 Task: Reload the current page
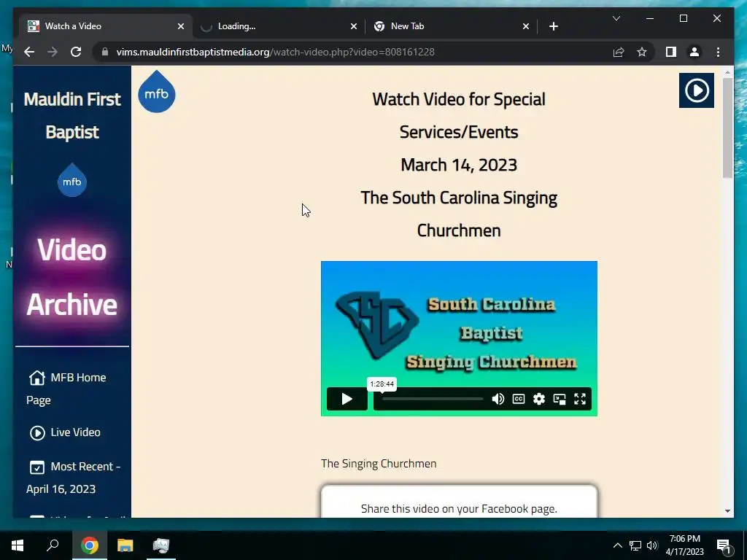click(x=76, y=52)
